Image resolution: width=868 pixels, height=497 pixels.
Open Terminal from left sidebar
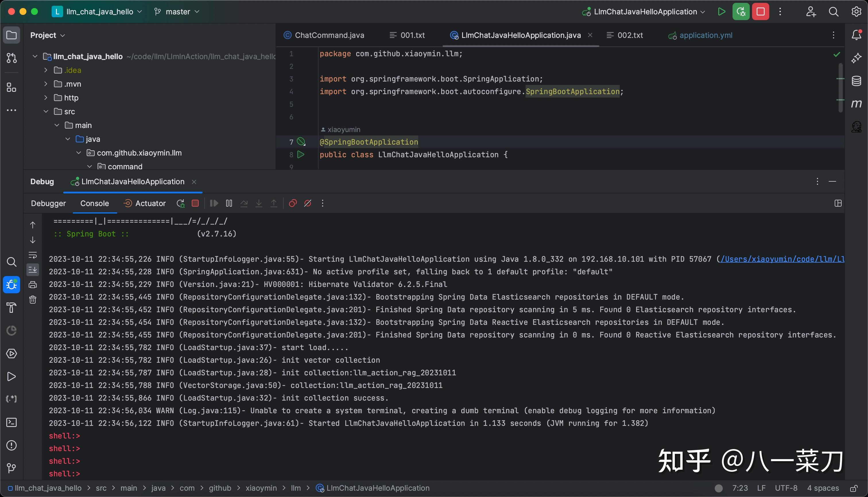[11, 422]
